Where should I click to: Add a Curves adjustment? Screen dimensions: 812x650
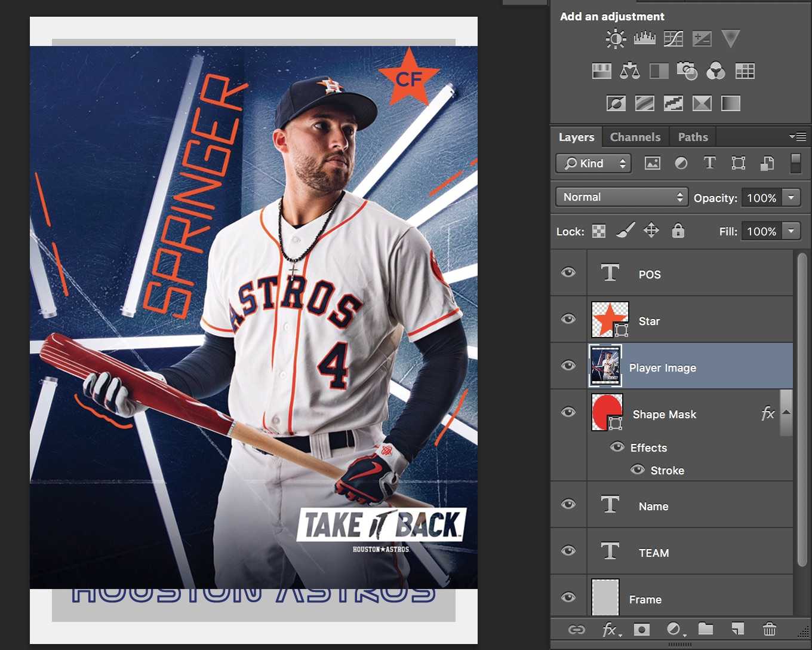click(673, 39)
